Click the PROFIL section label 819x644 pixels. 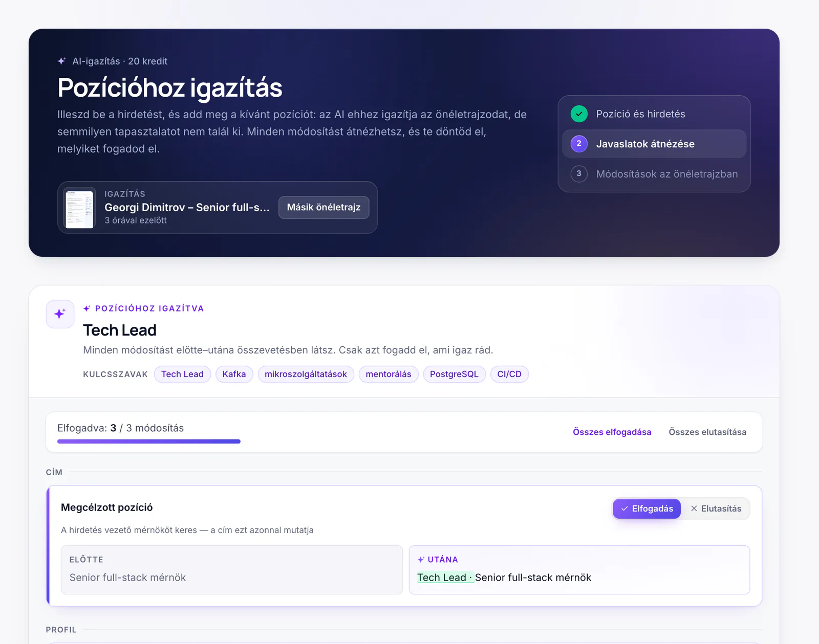click(61, 630)
